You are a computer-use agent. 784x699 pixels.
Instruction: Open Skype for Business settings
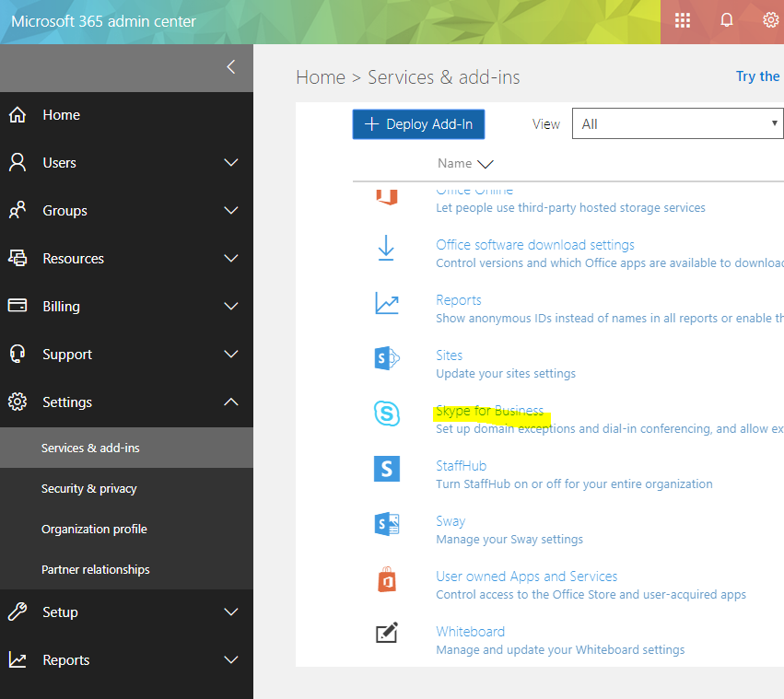[489, 411]
